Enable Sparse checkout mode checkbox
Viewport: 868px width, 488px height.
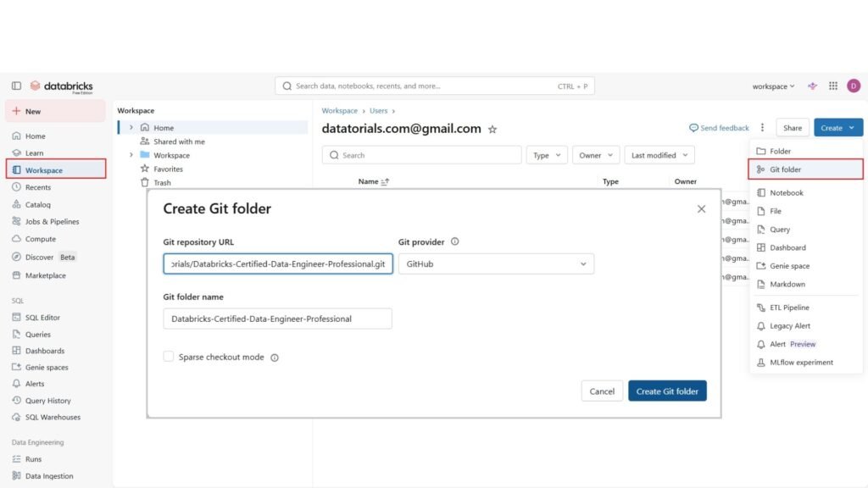coord(169,357)
